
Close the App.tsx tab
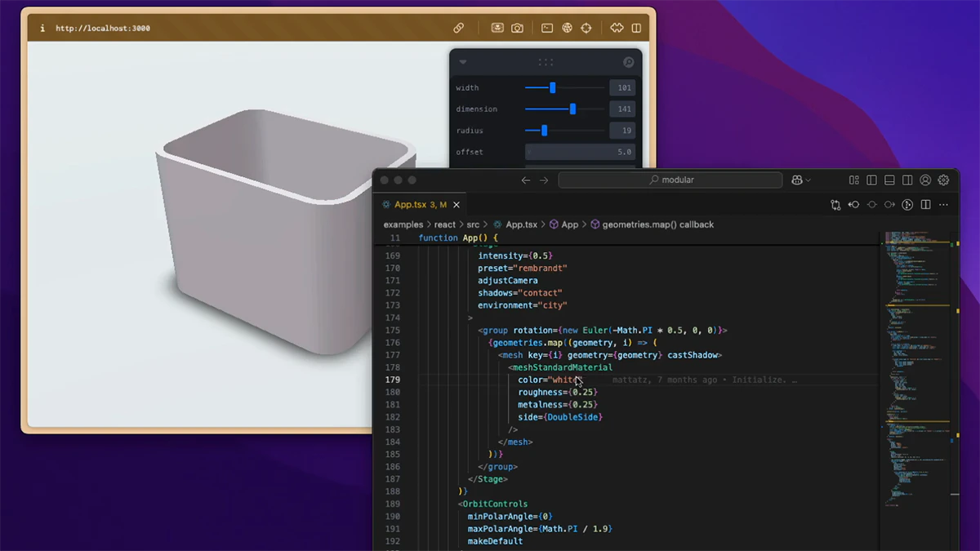point(457,205)
